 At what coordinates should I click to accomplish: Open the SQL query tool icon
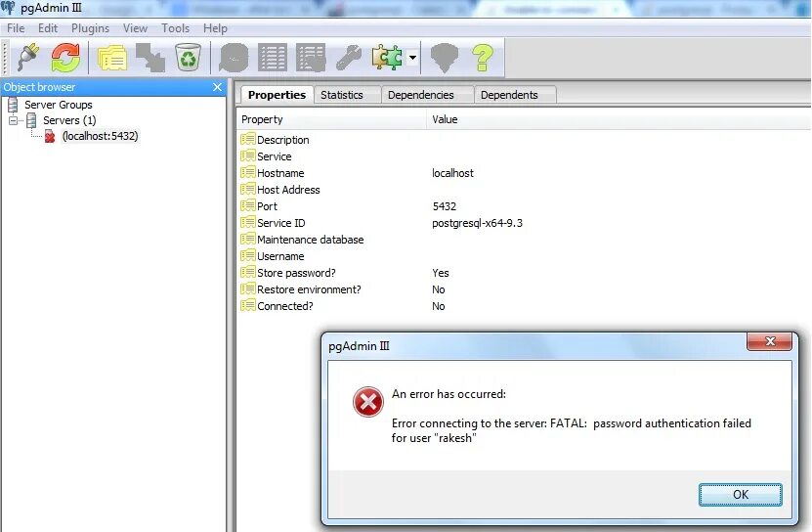[x=234, y=57]
